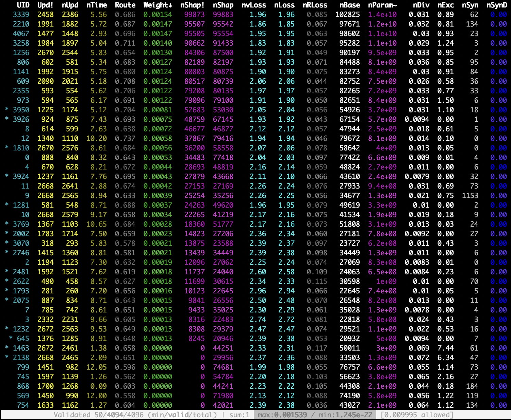Viewport: 511px width, 420px height.
Task: Click the [0.009995 allowed] status bar segment
Action: click(x=417, y=415)
